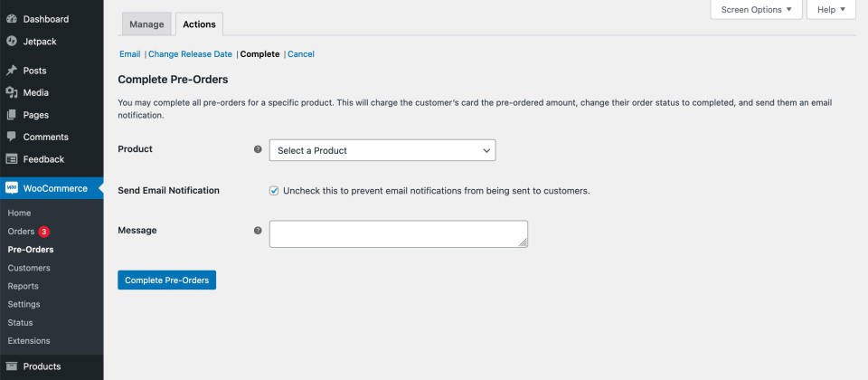
Task: Click the Products icon in sidebar
Action: (12, 366)
